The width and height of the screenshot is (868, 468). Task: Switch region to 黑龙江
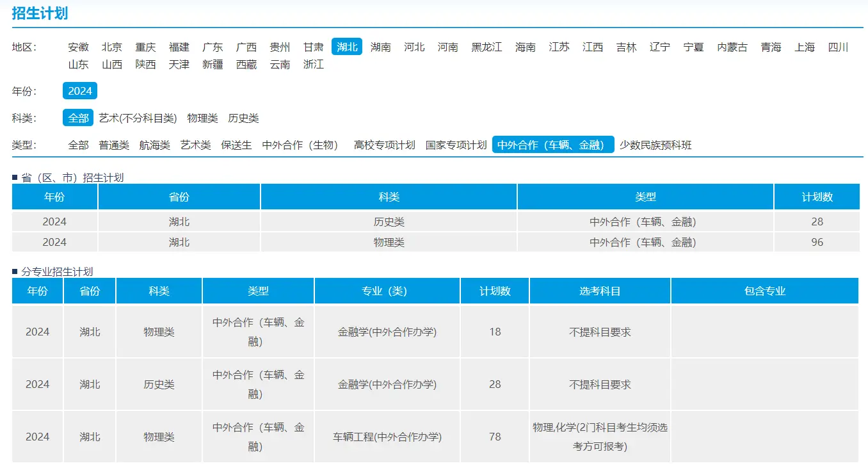coord(486,47)
